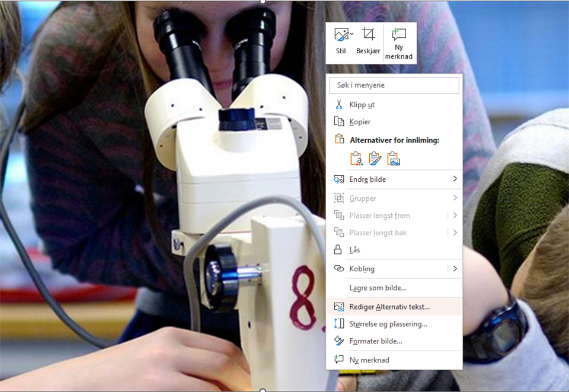Click the scissors Klipp ut icon
The image size is (569, 392).
pos(339,105)
